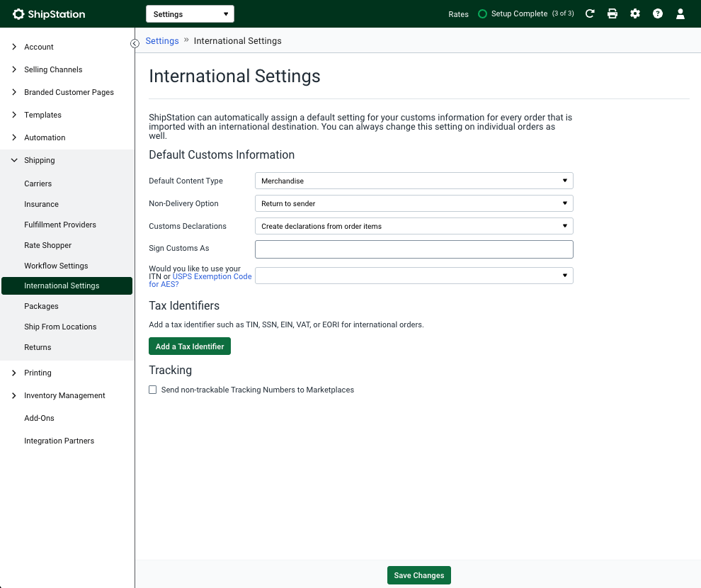Refresh the page using the reload icon
The height and width of the screenshot is (588, 701).
[x=590, y=13]
